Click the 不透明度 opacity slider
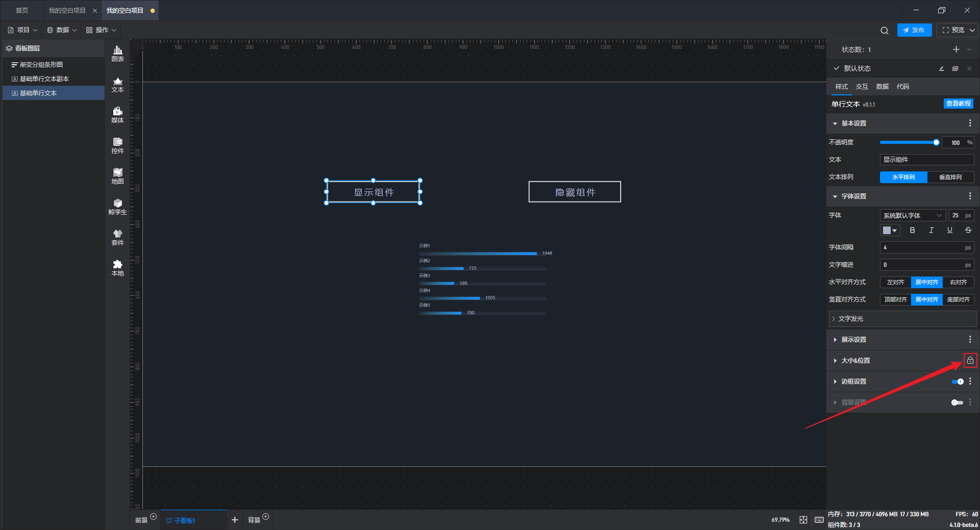Screen dimensions: 980x530 point(910,142)
